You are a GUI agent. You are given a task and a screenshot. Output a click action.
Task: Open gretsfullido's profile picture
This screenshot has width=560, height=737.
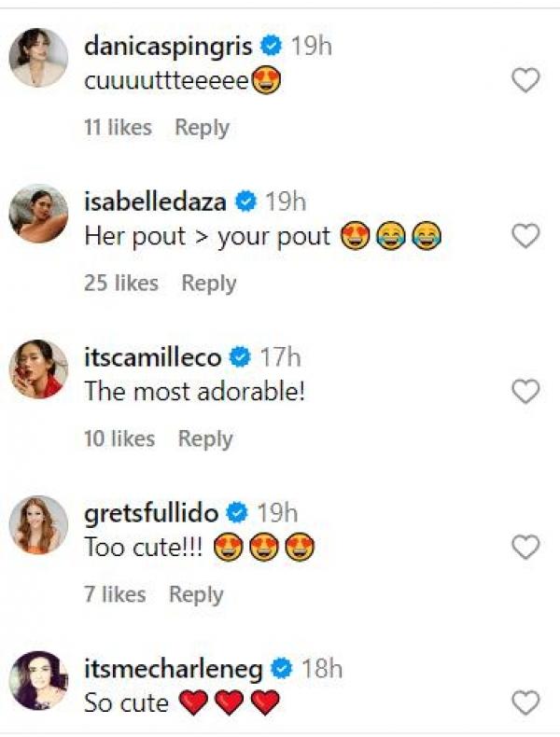tap(38, 524)
